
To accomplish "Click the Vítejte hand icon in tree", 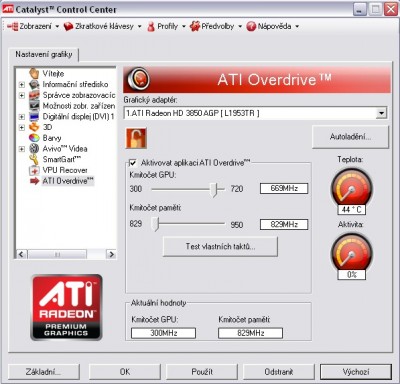I will (34, 73).
